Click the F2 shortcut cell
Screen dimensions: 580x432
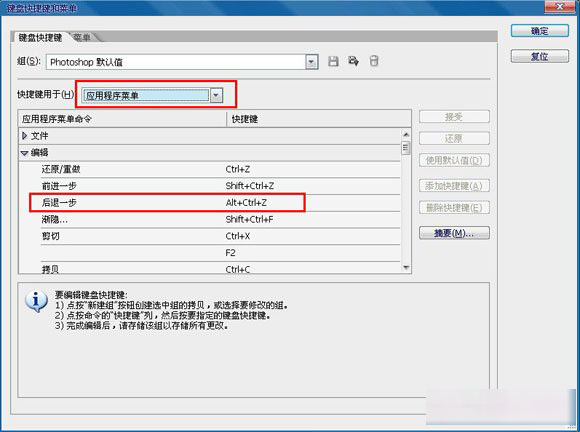click(x=230, y=253)
